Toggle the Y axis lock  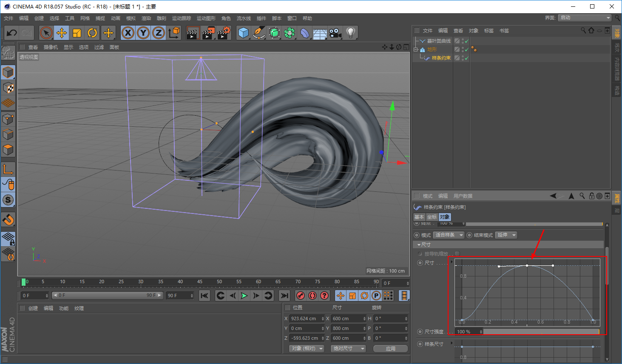(143, 33)
